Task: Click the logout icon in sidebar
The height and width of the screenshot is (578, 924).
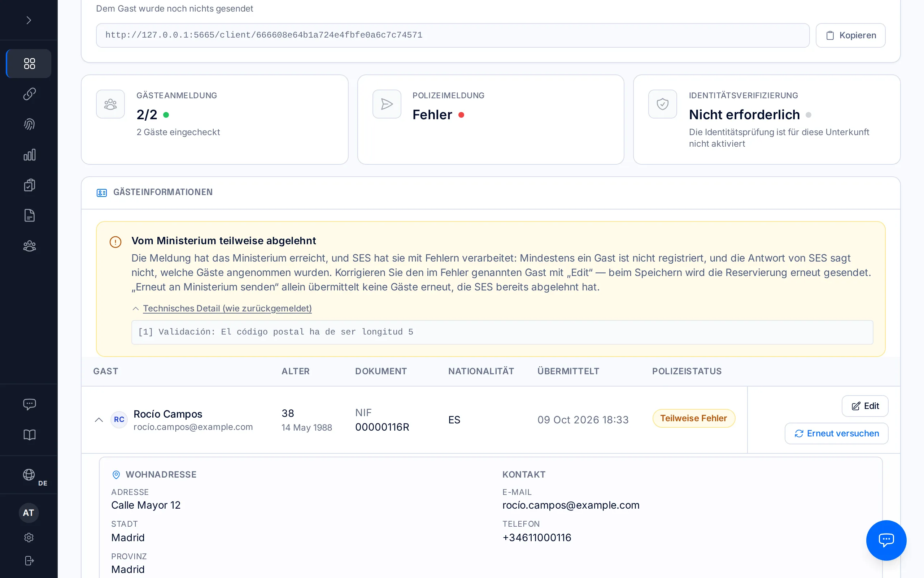Action: tap(29, 561)
